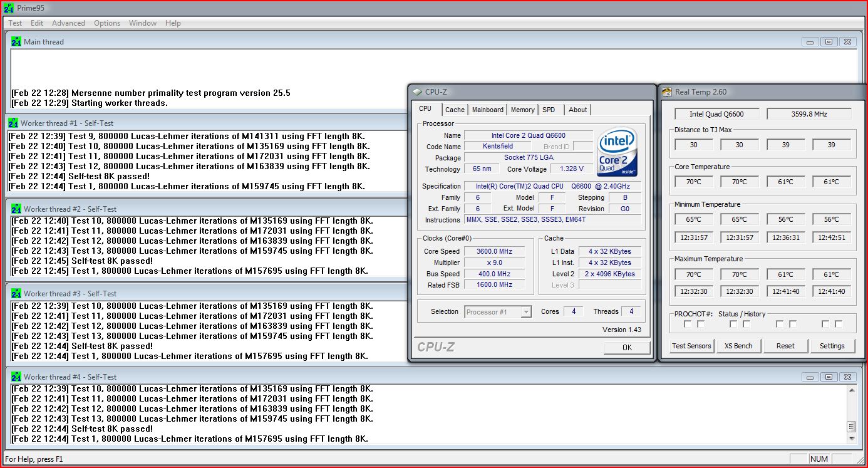Click the Core Voltage value 1.328 V
This screenshot has width=868, height=468.
pos(572,169)
